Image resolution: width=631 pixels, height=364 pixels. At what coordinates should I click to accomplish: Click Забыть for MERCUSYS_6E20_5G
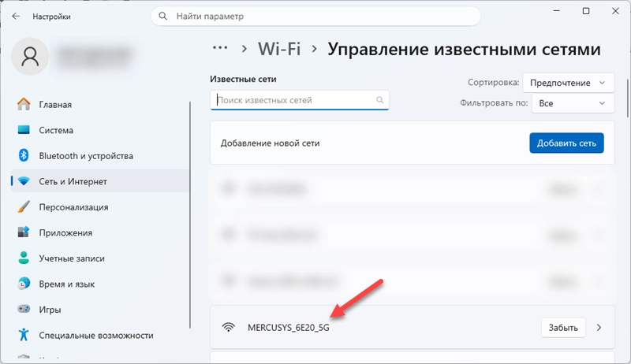pos(563,328)
